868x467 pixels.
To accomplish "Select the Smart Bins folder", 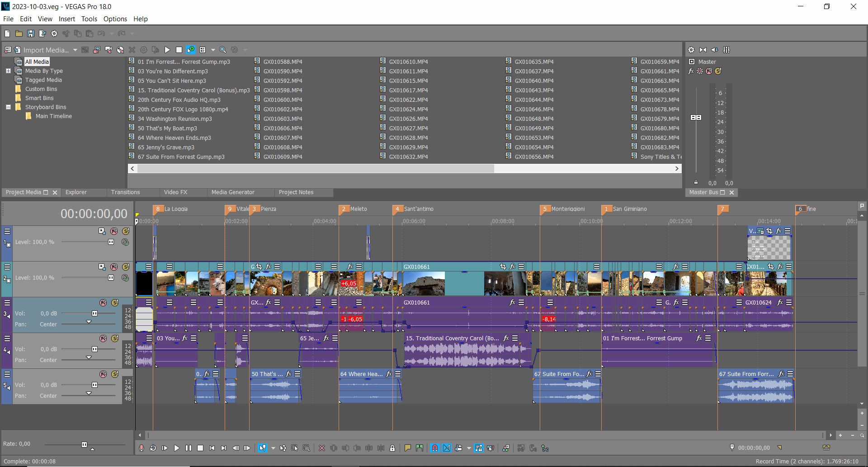I will [39, 98].
